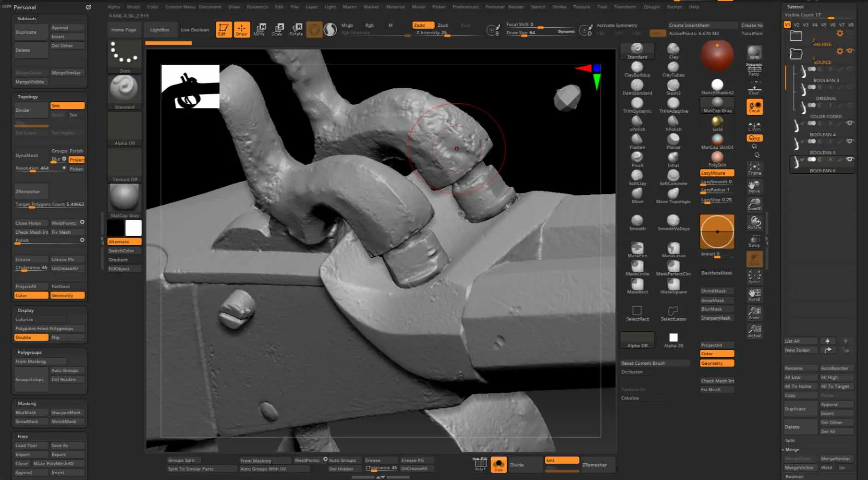Screen dimensions: 868x480
Task: Click DynaMesh button
Action: coord(31,155)
